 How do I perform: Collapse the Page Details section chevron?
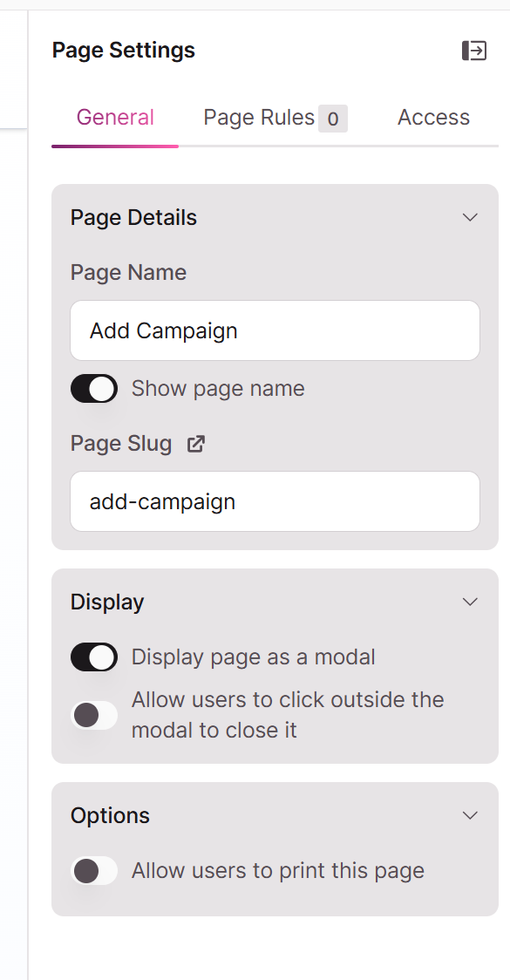(x=470, y=217)
